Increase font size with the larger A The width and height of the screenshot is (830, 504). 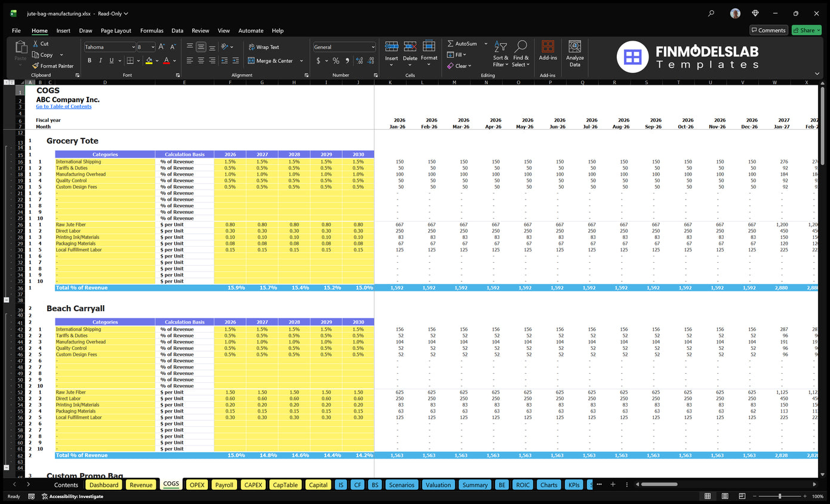pyautogui.click(x=162, y=47)
